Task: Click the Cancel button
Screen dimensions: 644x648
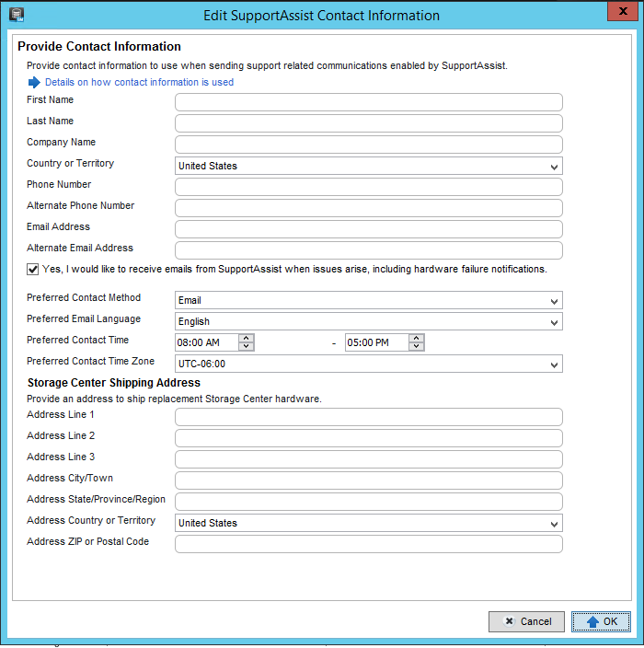Action: click(526, 621)
